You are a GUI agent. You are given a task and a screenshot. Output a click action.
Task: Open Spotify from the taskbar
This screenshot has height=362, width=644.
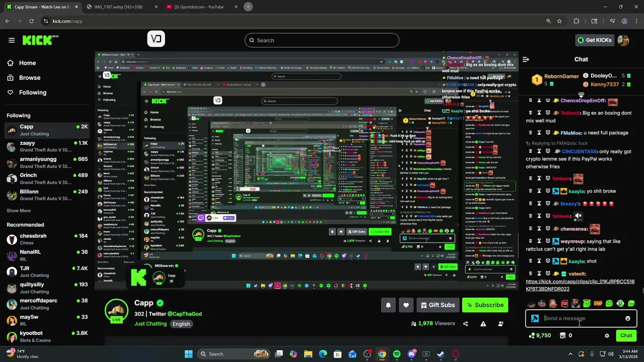[x=397, y=354]
